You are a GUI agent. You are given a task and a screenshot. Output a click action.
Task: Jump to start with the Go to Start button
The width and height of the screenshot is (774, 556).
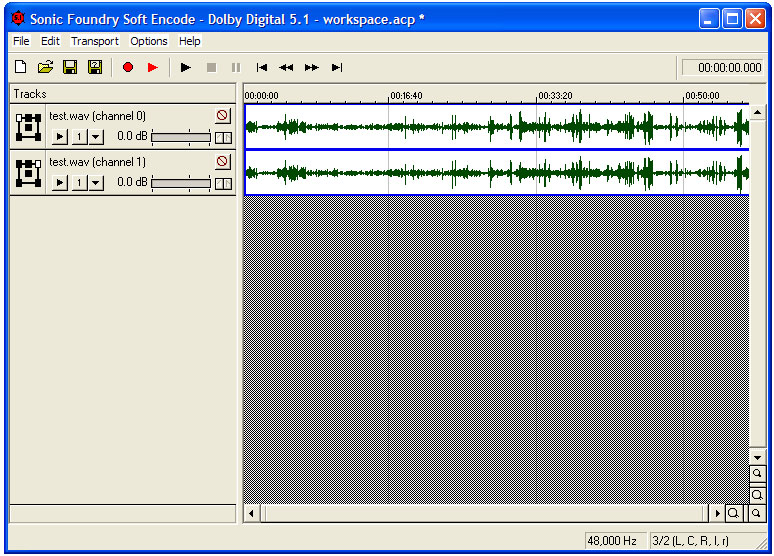coord(262,67)
